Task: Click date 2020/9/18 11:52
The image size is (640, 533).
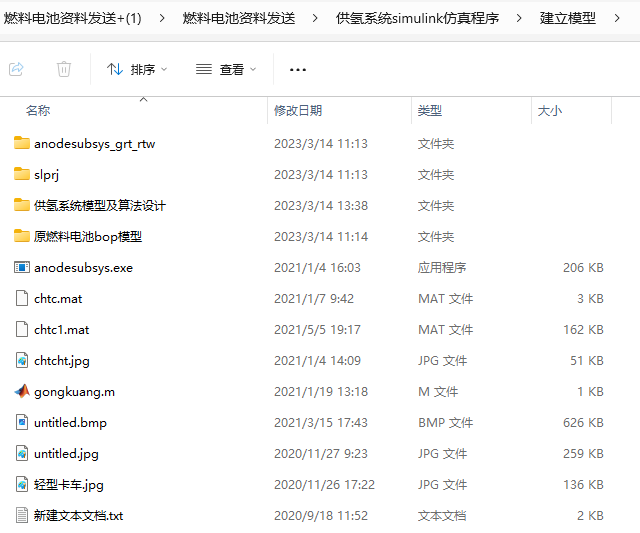Action: (x=321, y=516)
